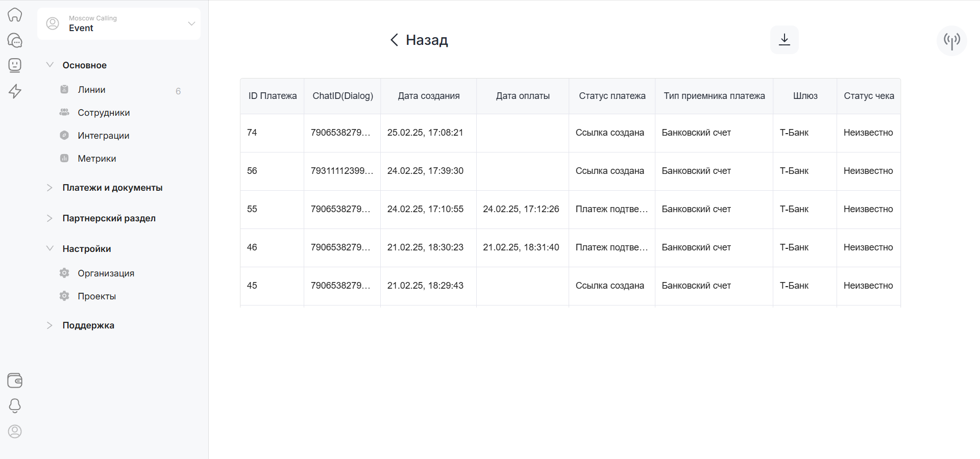Click the Назад back button
This screenshot has height=459, width=980.
click(419, 40)
